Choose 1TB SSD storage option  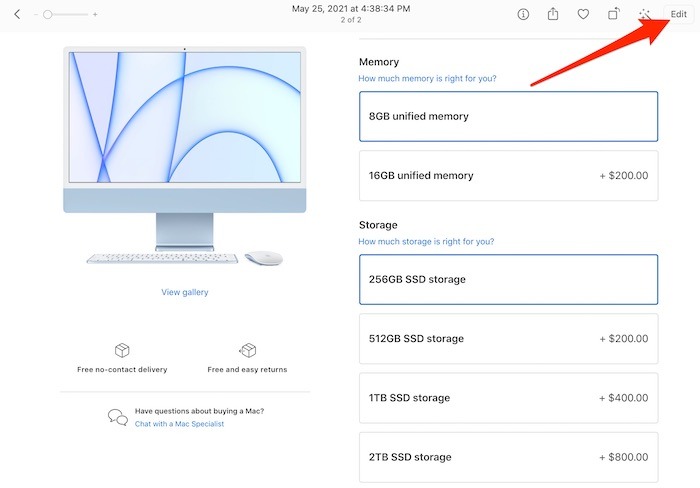(x=508, y=398)
